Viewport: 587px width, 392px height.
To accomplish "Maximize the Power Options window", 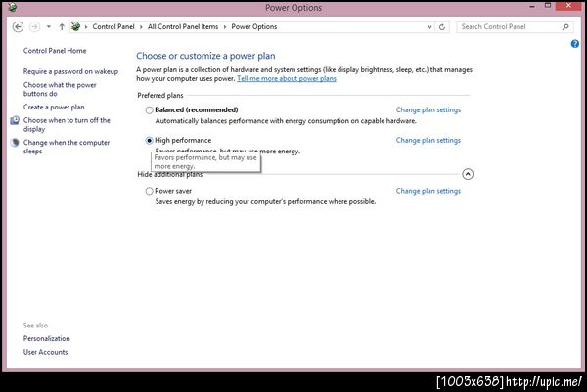I will tap(548, 6).
